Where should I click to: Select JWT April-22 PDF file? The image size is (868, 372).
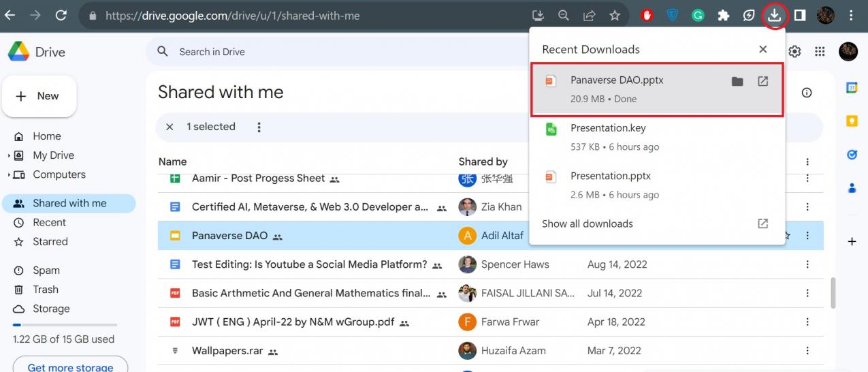point(490,322)
